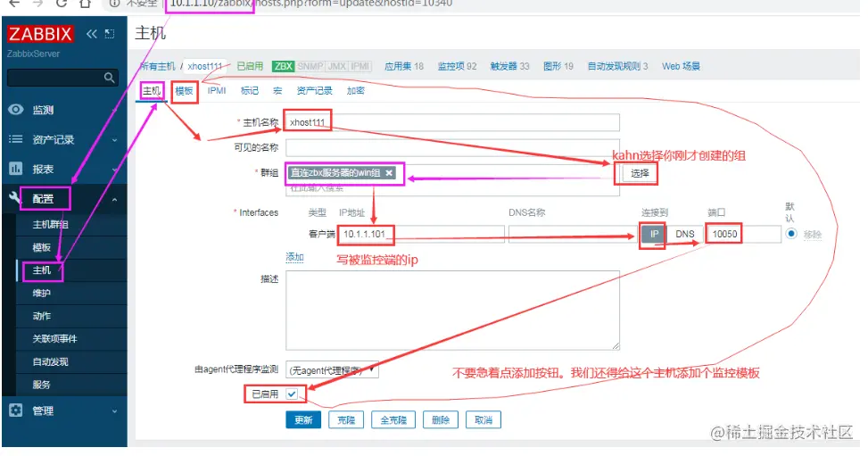This screenshot has width=868, height=456.
Task: Click the 更新 update button
Action: click(x=303, y=420)
